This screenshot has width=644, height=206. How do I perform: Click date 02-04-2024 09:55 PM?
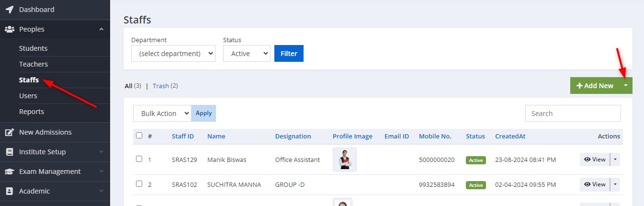point(527,184)
